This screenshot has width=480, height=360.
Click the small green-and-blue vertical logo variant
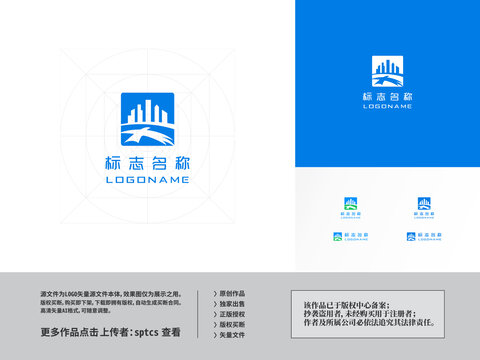click(351, 208)
